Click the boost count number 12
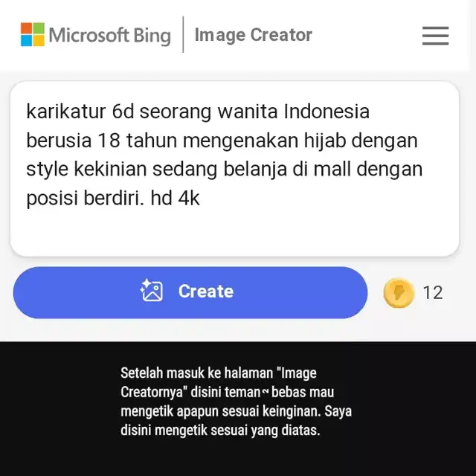Image resolution: width=476 pixels, height=476 pixels. [433, 292]
